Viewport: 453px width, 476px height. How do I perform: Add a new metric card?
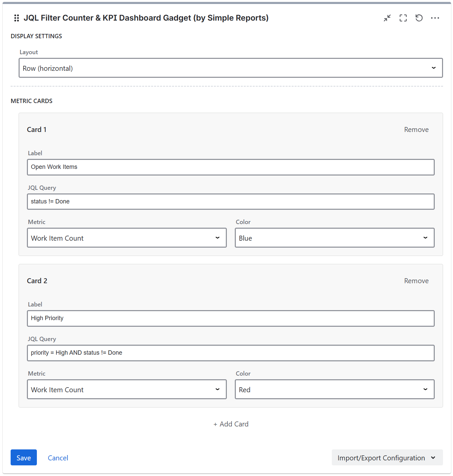click(231, 424)
